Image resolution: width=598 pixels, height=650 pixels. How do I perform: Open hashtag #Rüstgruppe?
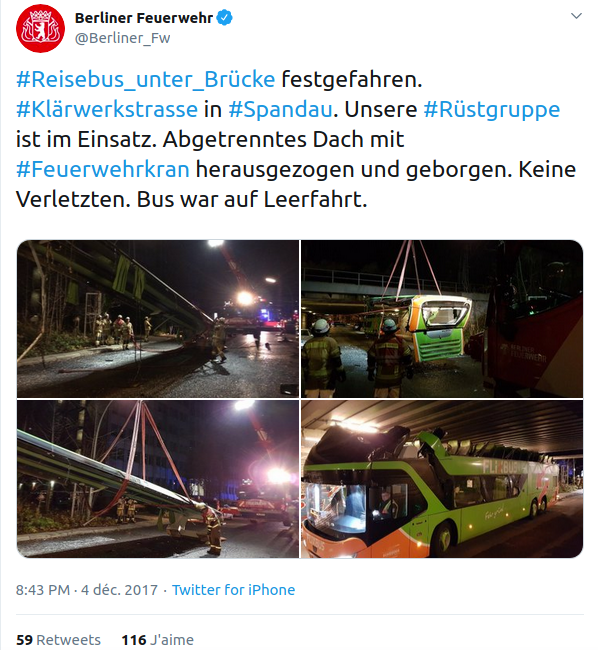pos(491,109)
